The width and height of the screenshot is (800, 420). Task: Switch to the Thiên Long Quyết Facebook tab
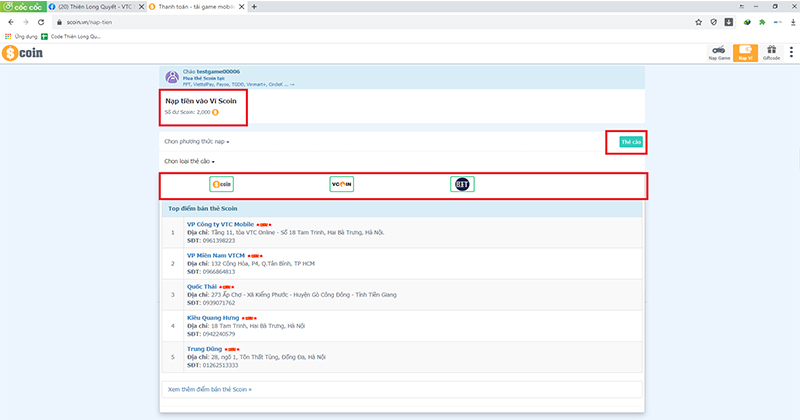pyautogui.click(x=95, y=7)
